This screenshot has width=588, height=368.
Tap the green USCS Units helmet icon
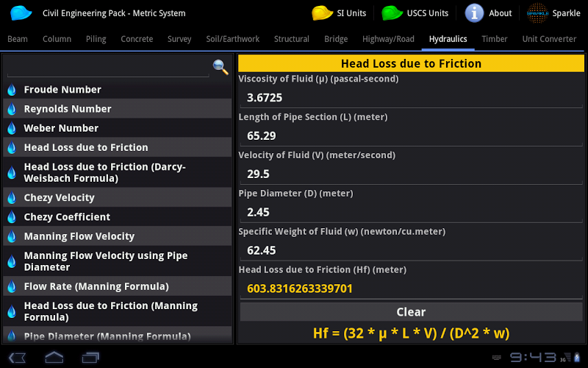pyautogui.click(x=392, y=13)
